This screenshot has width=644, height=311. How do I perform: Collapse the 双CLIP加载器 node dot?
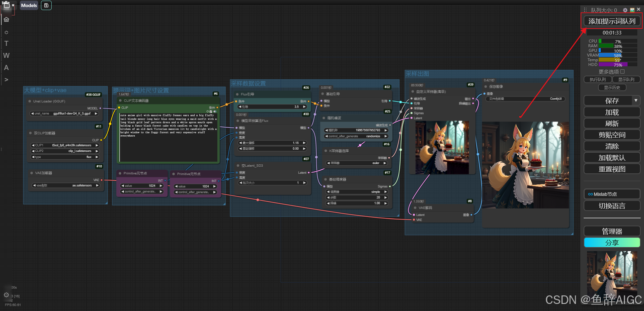30,133
